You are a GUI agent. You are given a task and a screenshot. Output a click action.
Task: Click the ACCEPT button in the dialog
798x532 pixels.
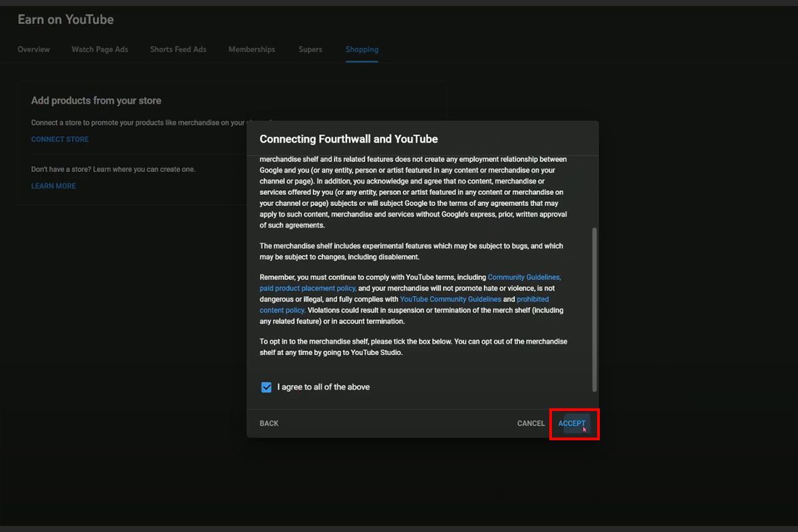[572, 424]
